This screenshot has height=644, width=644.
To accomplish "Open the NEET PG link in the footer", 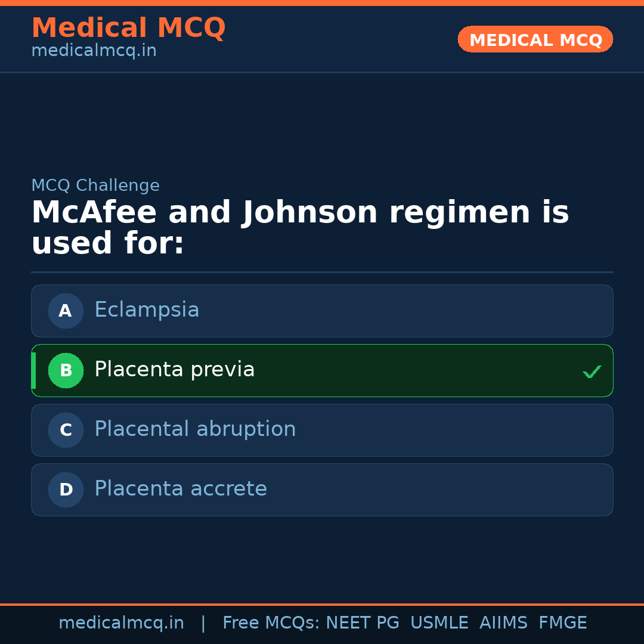I will 362,622.
